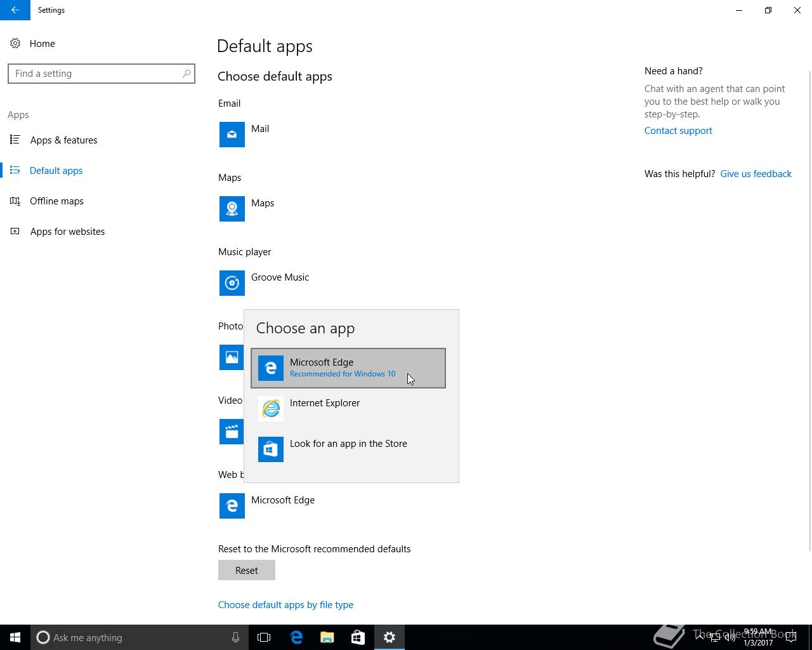Open File Explorer from the taskbar
812x650 pixels.
[x=327, y=637]
